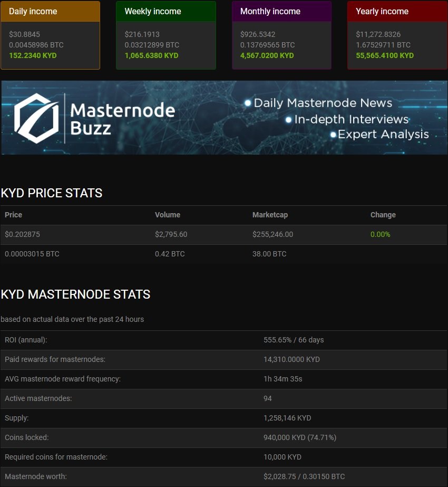Screen dimensions: 448x487
Task: Click the supply value 1,258,146 KYD
Action: coord(287,418)
